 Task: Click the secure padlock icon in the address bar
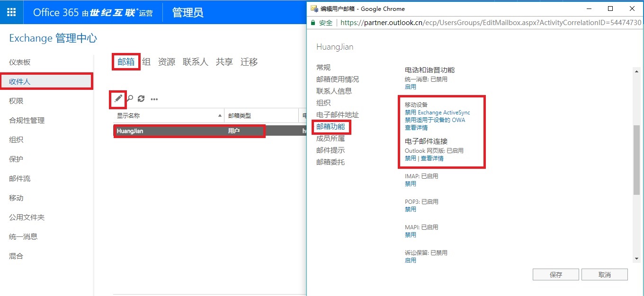tap(314, 23)
